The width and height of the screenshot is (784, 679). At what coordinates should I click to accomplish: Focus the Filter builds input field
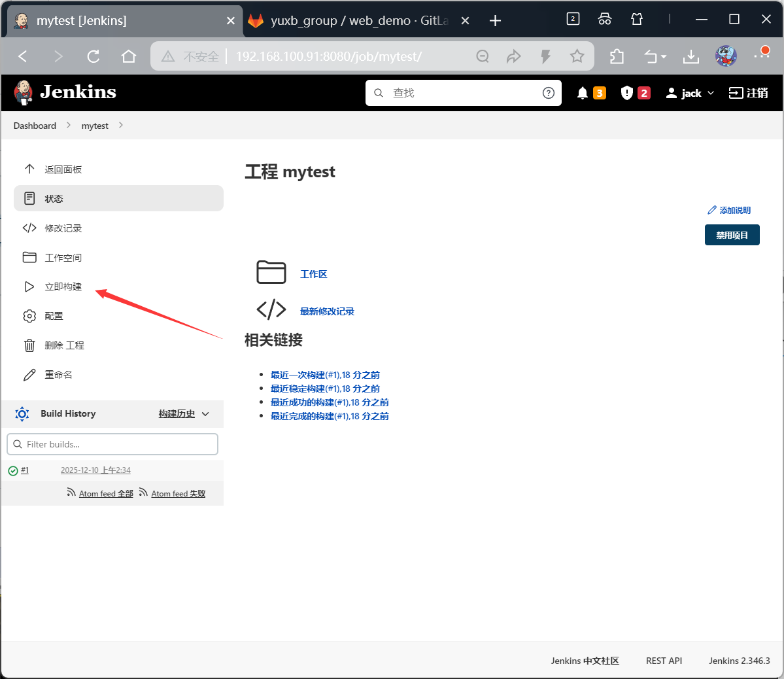click(x=112, y=444)
